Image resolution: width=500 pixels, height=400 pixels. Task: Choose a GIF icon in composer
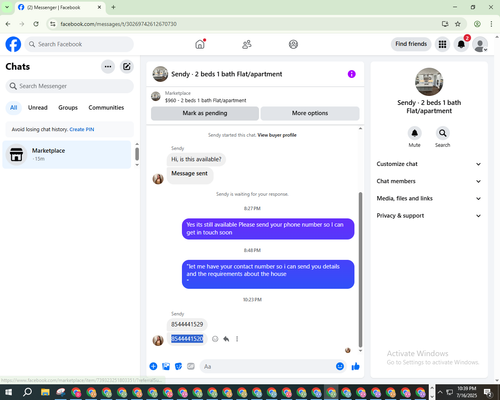(x=191, y=366)
